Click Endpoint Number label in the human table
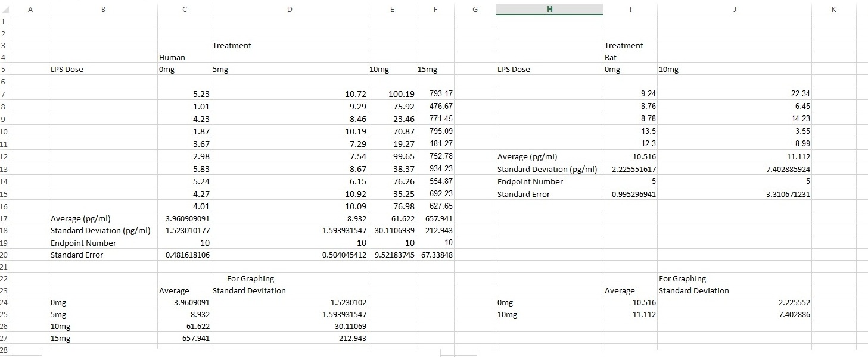Viewport: 868px width, 357px height. pos(83,243)
